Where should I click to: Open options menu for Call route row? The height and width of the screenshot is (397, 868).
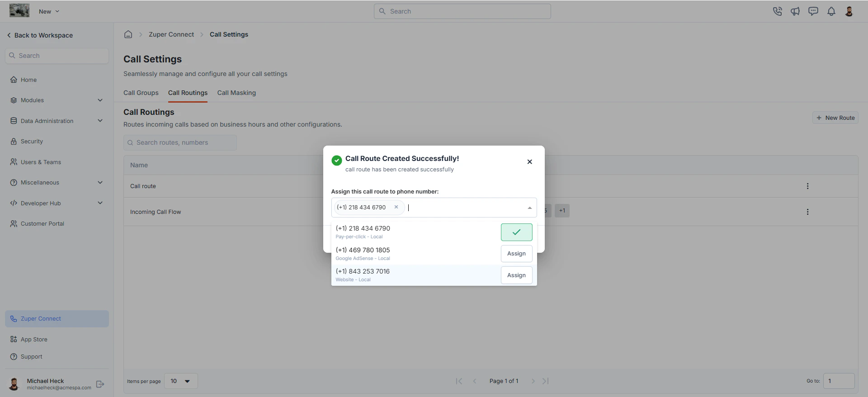[x=807, y=186]
